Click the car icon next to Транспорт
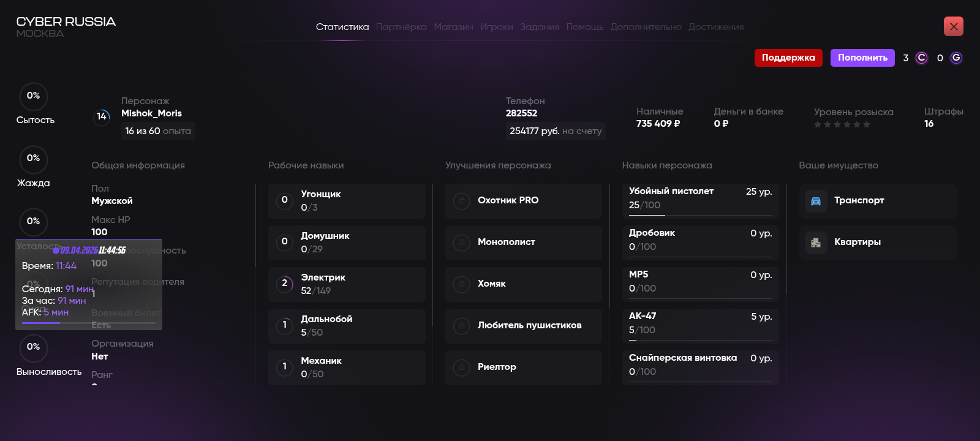980x441 pixels. 816,201
